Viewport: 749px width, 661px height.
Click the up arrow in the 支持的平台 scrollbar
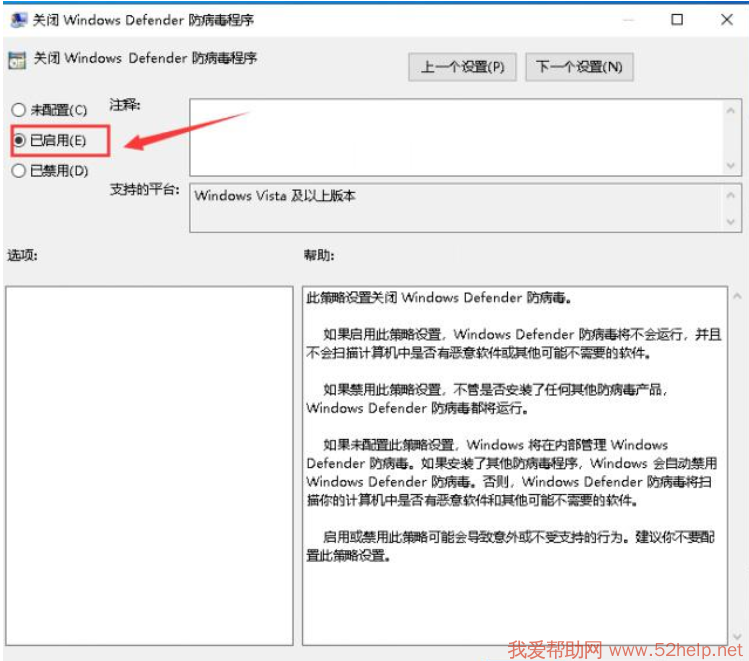732,193
